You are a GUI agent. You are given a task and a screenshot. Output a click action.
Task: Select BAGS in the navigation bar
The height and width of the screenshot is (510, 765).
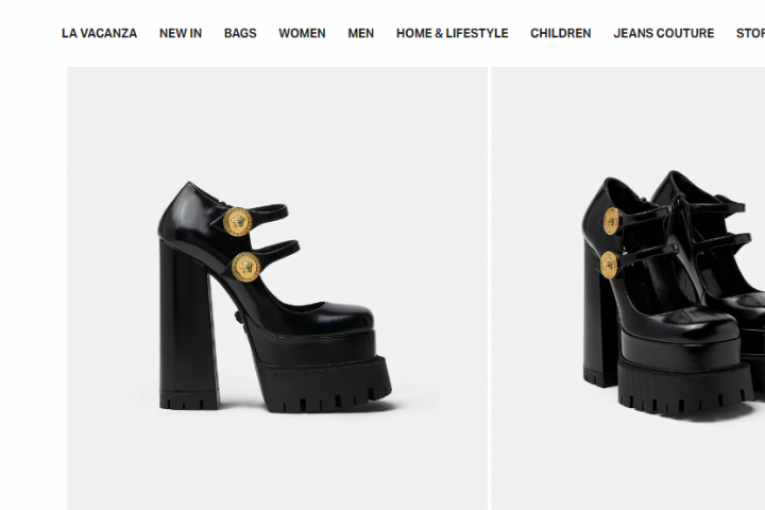point(240,33)
